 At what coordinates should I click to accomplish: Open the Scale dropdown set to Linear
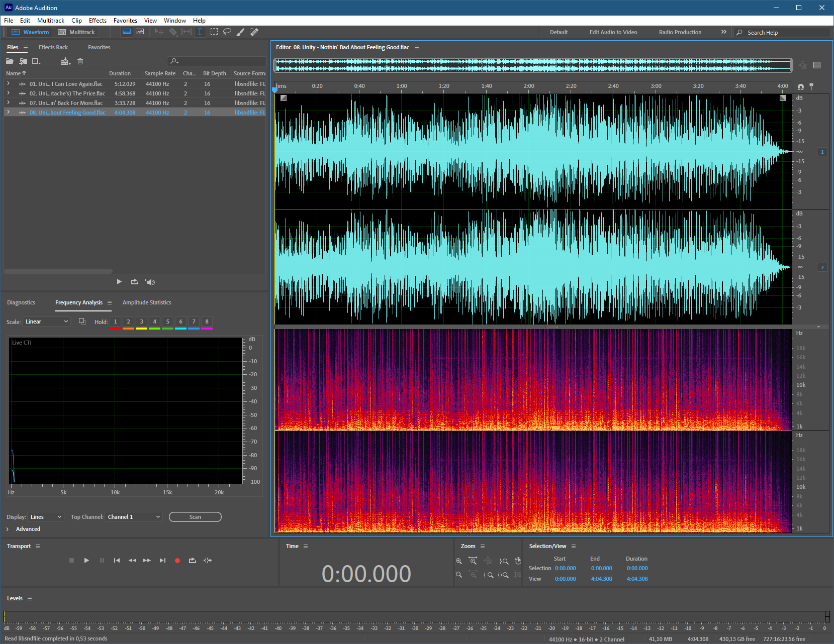pos(47,321)
